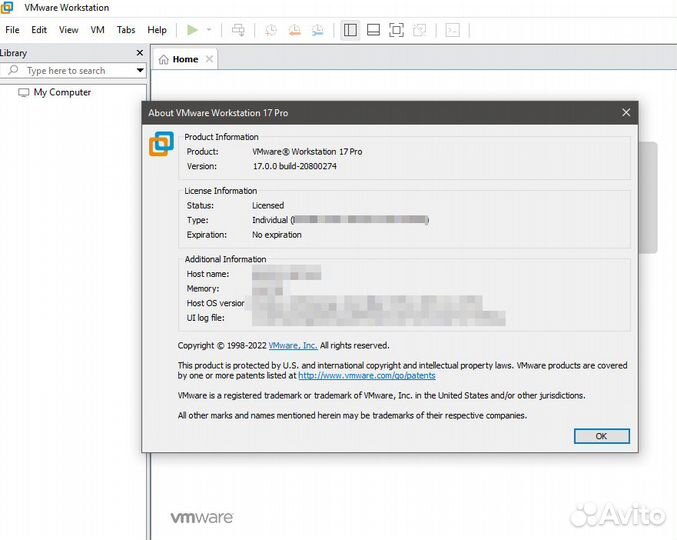Open the vmware.com/go/patents link
This screenshot has height=540, width=677.
[367, 376]
